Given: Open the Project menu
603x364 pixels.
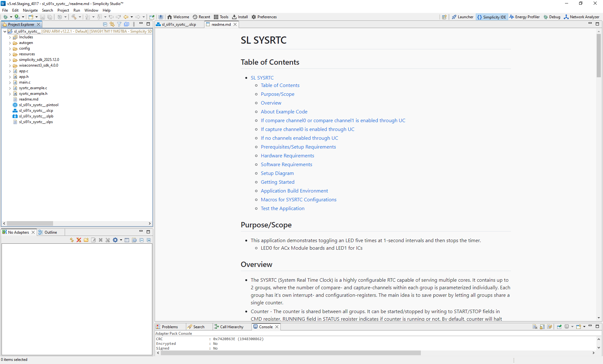Looking at the screenshot, I should tap(63, 10).
